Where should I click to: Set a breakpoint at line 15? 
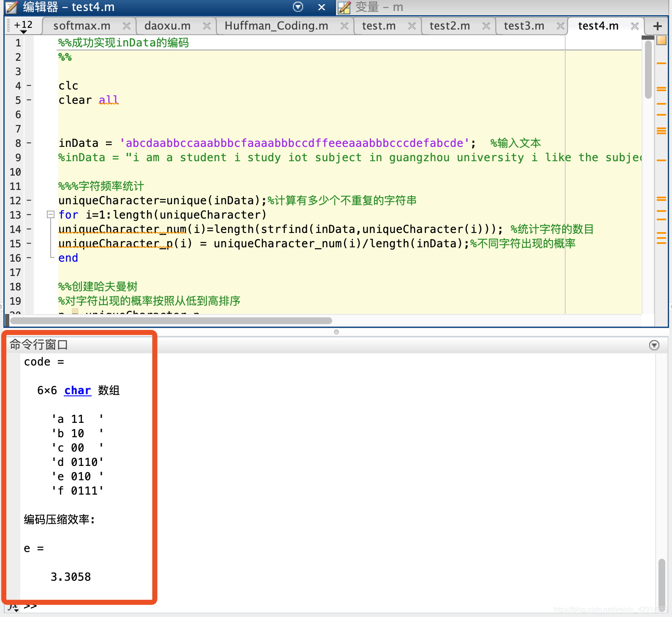29,244
